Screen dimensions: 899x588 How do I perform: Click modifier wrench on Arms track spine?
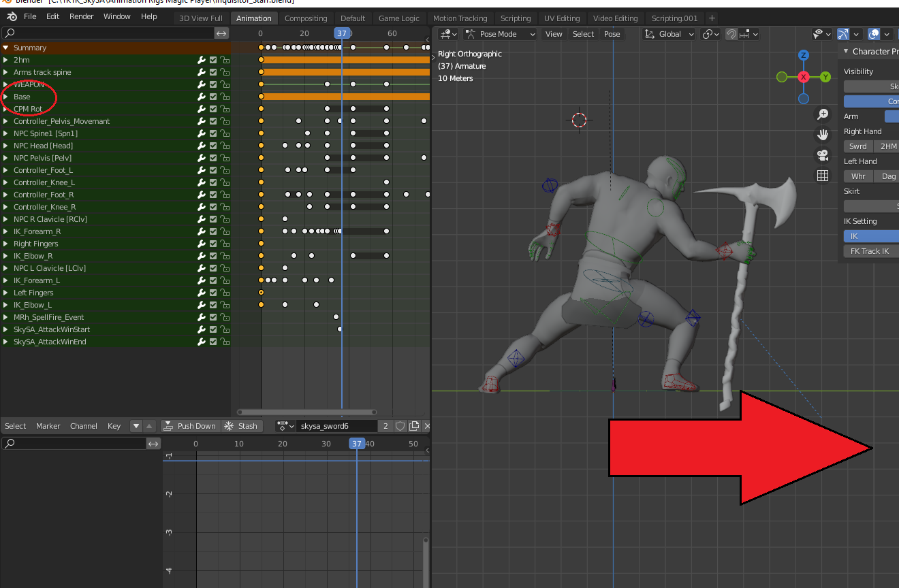pyautogui.click(x=202, y=72)
